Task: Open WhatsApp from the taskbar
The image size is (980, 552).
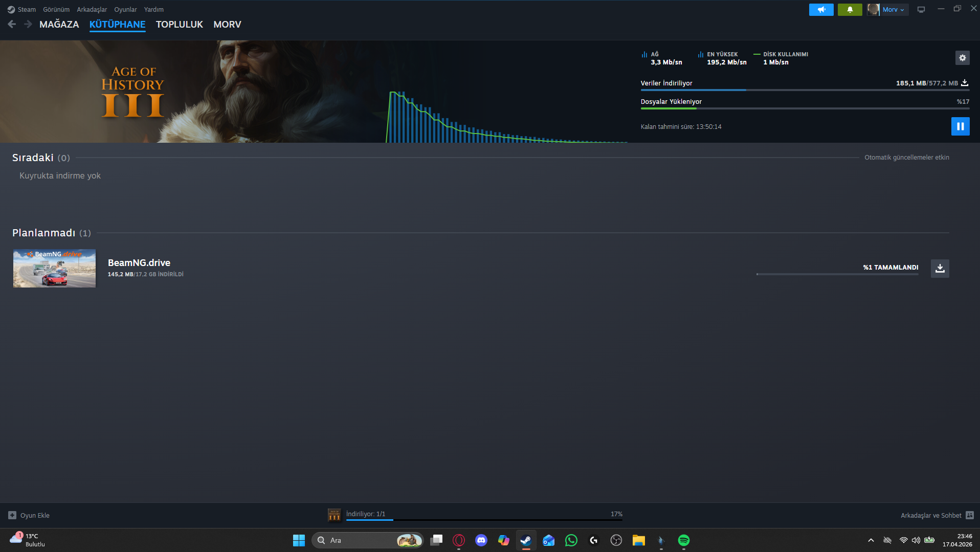Action: click(x=571, y=540)
